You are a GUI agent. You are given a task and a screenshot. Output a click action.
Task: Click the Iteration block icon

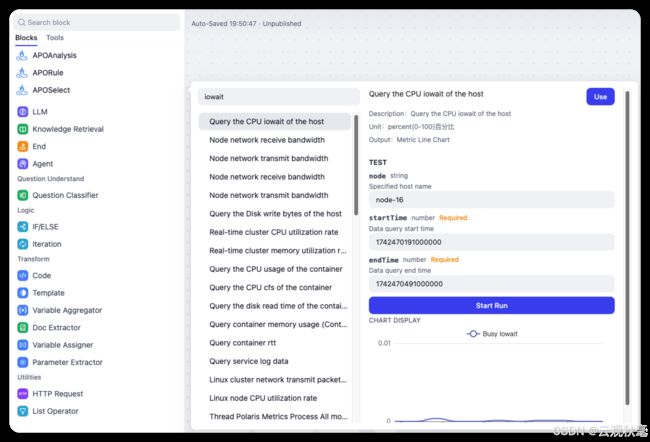pyautogui.click(x=23, y=244)
